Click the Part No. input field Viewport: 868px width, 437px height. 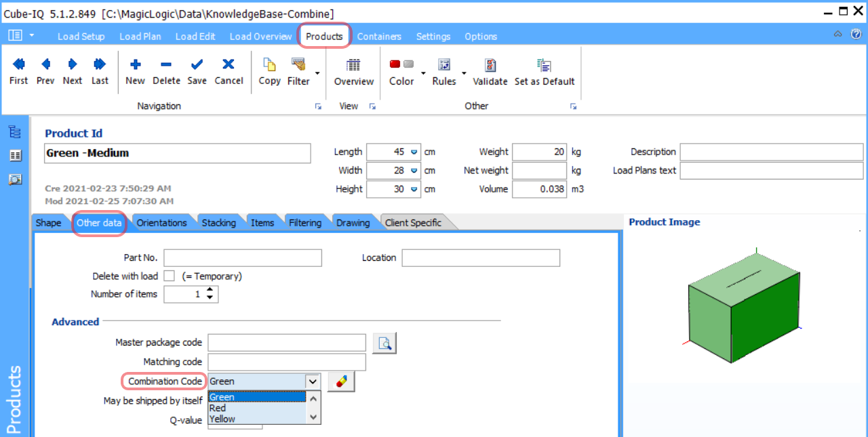coord(243,257)
